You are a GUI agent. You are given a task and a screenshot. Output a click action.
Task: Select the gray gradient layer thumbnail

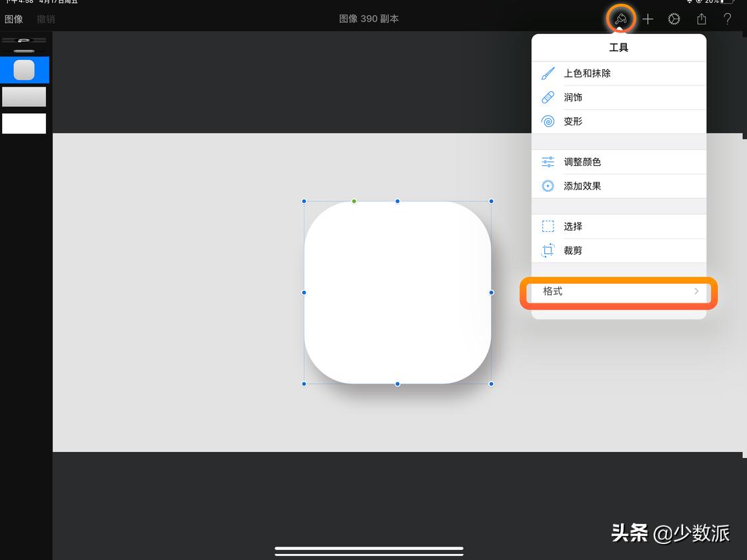coord(24,97)
